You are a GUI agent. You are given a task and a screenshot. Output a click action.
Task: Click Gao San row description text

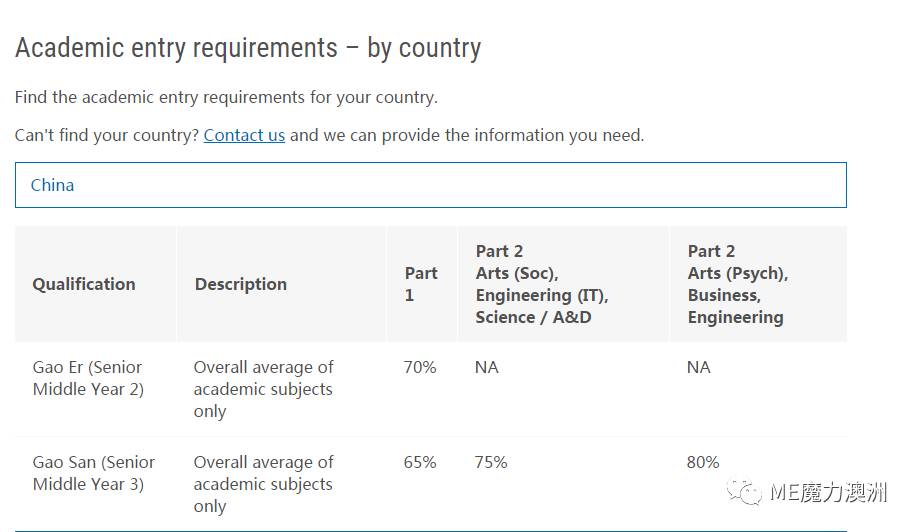263,484
